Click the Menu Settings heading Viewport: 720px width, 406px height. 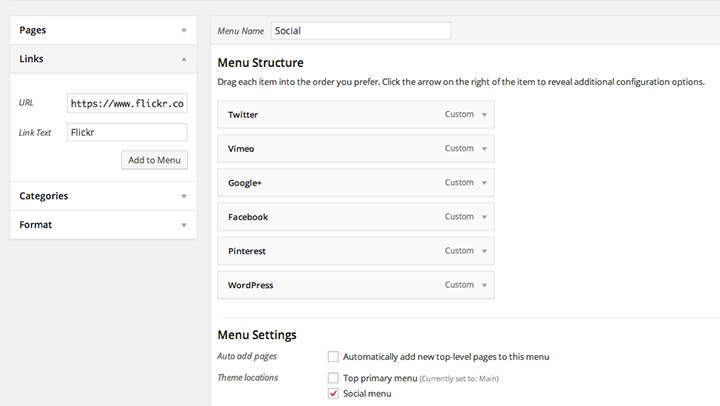point(257,335)
